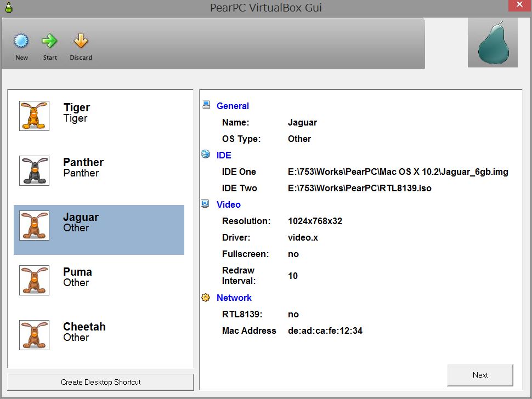This screenshot has height=399, width=532.
Task: Select the Puma virtual machine name
Action: 77,272
